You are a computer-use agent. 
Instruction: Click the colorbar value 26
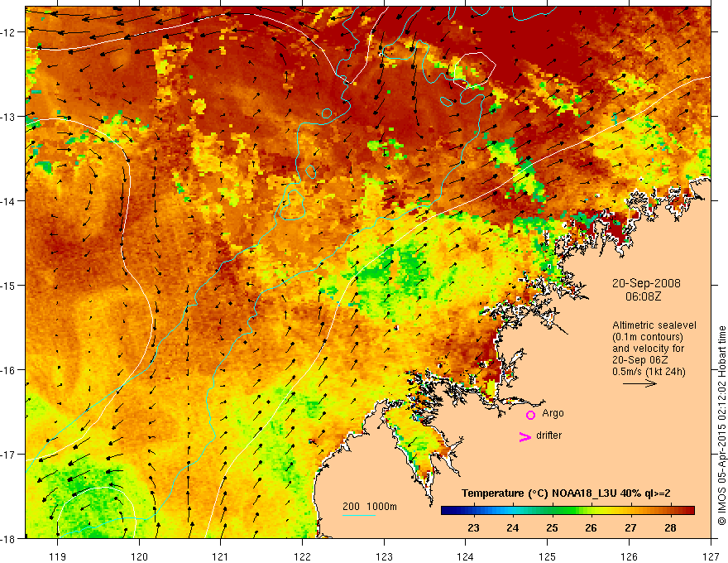pos(591,528)
